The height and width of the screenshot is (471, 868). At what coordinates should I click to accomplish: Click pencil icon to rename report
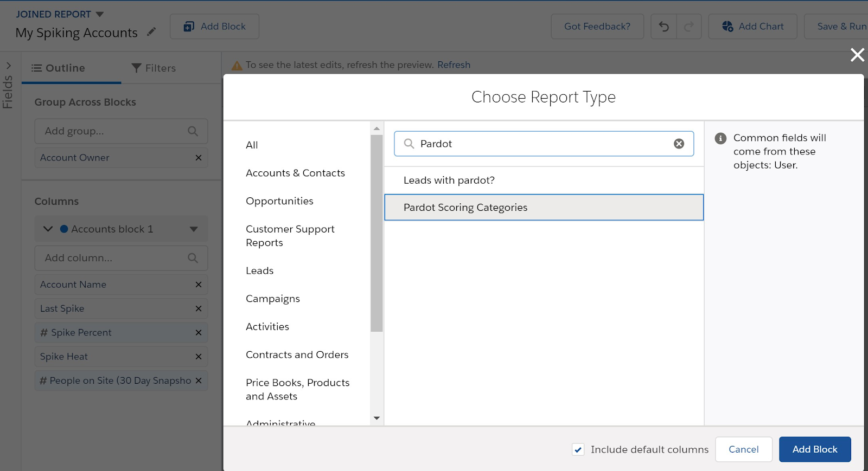(x=151, y=32)
